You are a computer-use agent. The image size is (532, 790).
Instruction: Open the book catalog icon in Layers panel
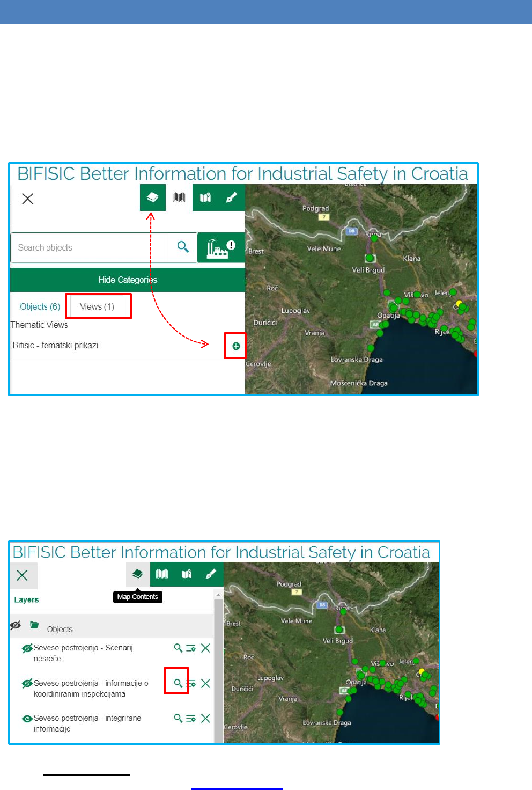tap(162, 574)
